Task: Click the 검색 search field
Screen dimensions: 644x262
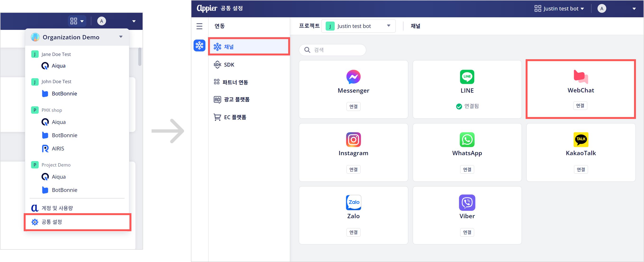Action: click(333, 50)
